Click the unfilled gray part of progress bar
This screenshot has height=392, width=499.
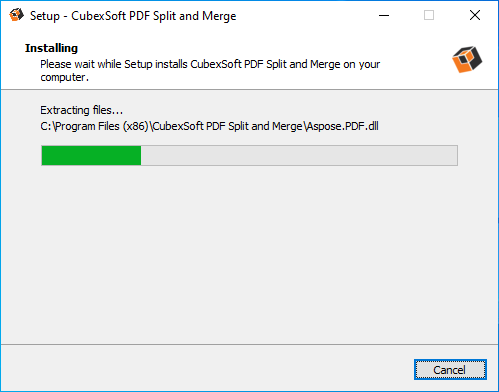(x=299, y=155)
